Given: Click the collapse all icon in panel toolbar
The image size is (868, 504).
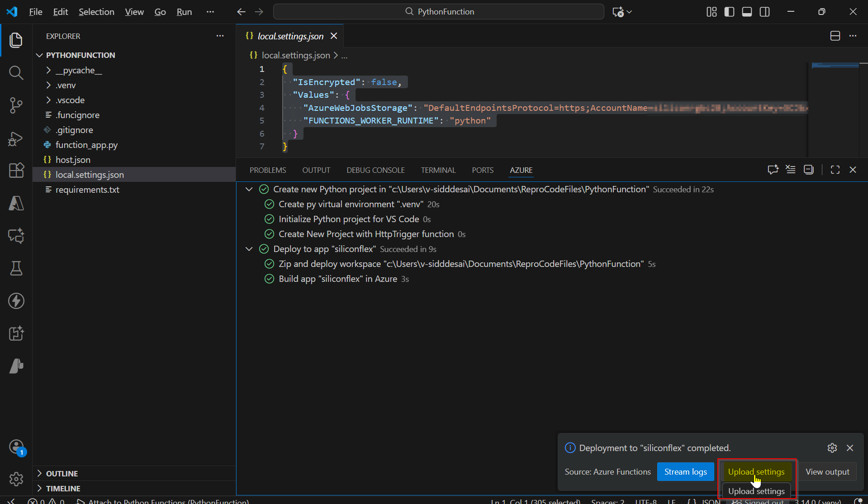Looking at the screenshot, I should pyautogui.click(x=809, y=170).
